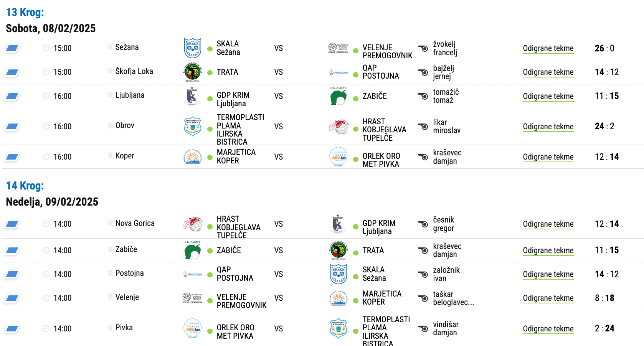Click the blue flag icon in the Obrov match row

point(12,126)
